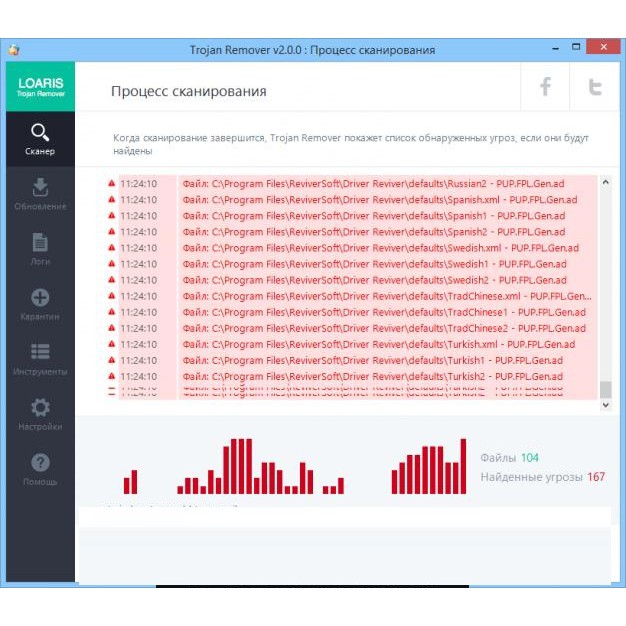This screenshot has height=626, width=626.
Task: Click the scan log scrollbar up arrow
Action: [x=605, y=182]
